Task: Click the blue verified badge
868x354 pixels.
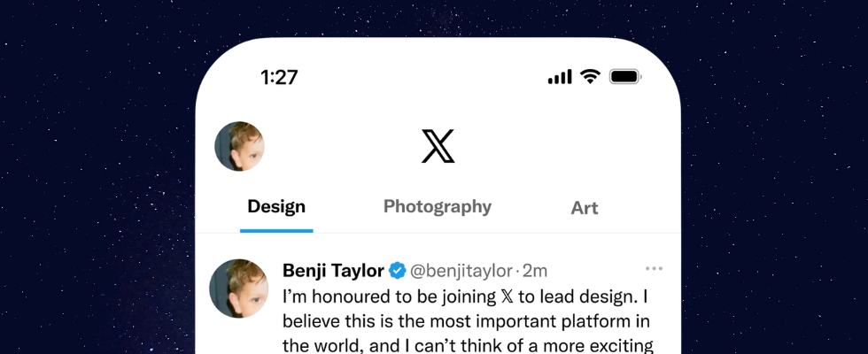Action: 399,271
